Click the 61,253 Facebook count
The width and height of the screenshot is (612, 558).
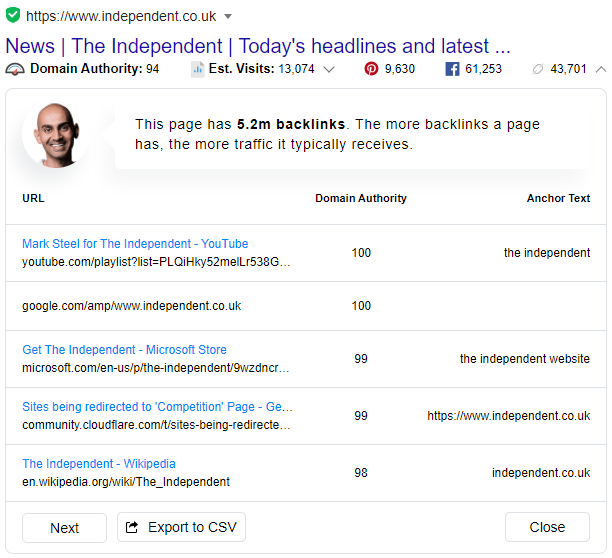pyautogui.click(x=483, y=69)
